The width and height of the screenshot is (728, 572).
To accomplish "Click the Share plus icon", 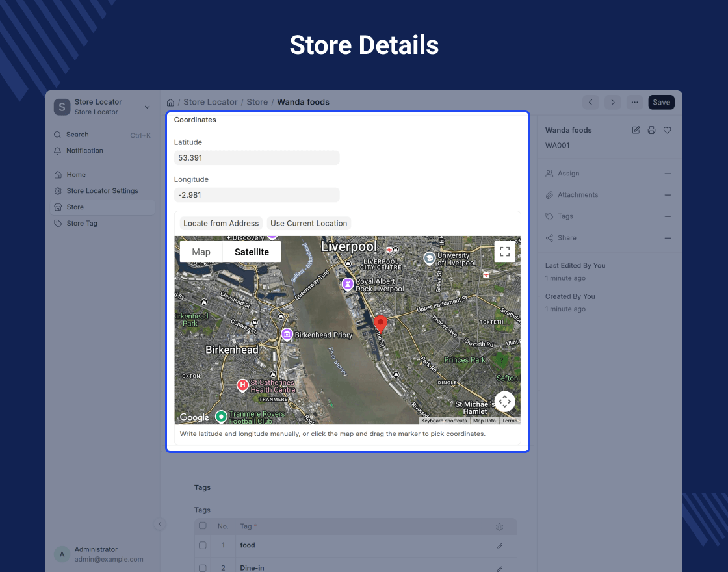I will click(668, 238).
